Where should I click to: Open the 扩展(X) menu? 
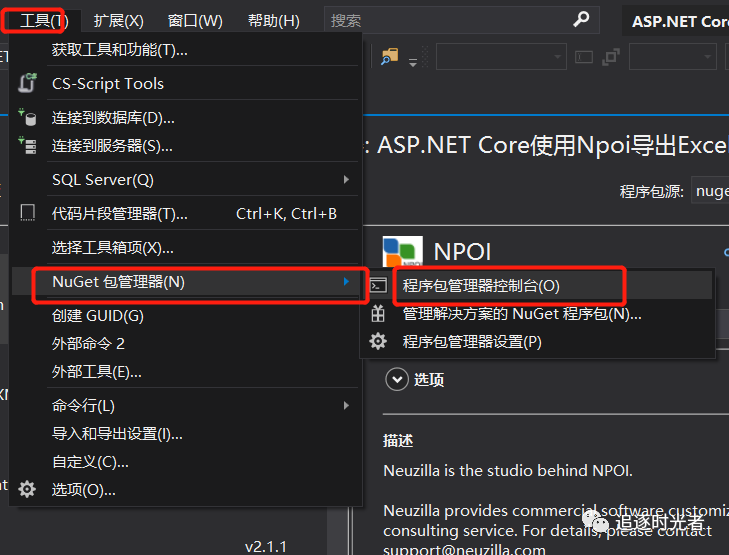coord(119,20)
